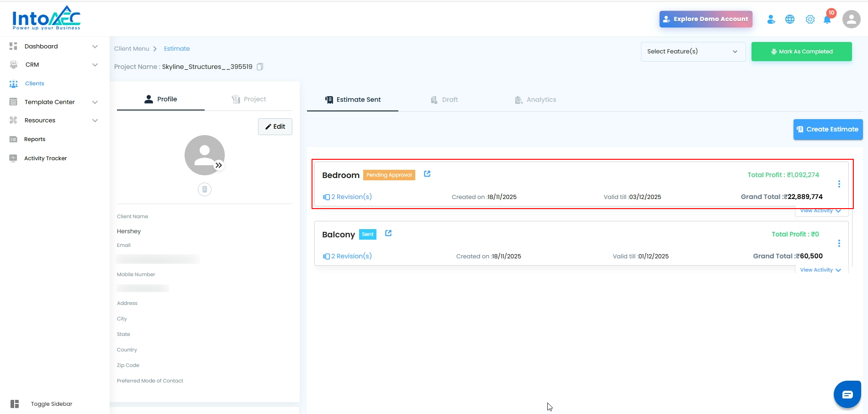
Task: Click the Balcony estimate title
Action: coord(339,235)
